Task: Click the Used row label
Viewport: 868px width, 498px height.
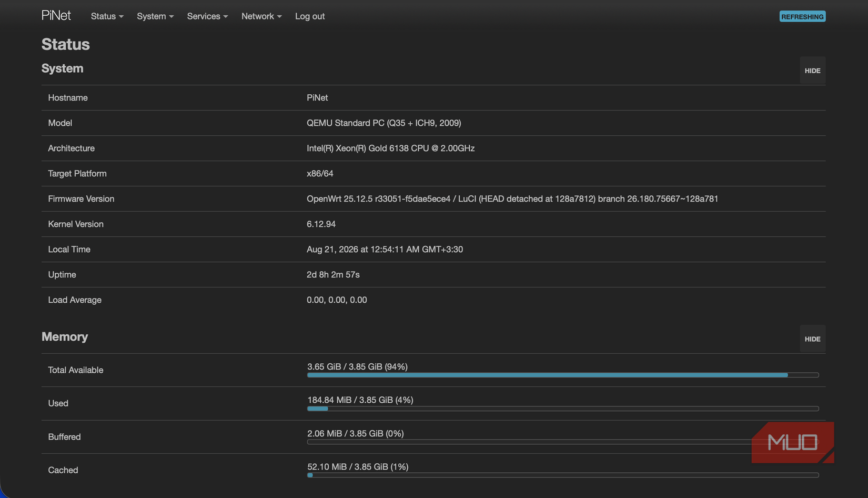Action: click(58, 403)
